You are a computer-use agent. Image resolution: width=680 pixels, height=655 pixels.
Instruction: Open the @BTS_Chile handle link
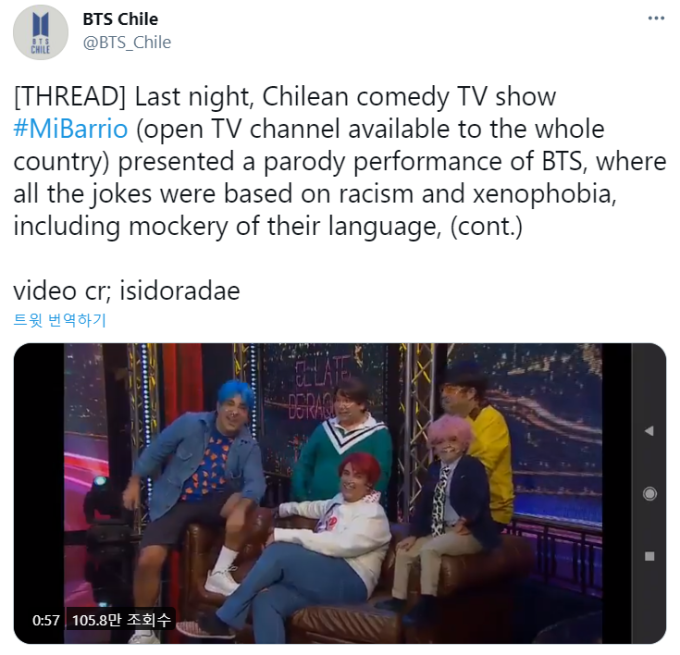click(x=127, y=42)
